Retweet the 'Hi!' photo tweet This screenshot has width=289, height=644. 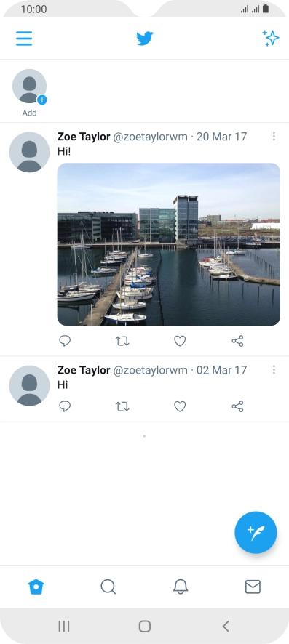pyautogui.click(x=122, y=341)
